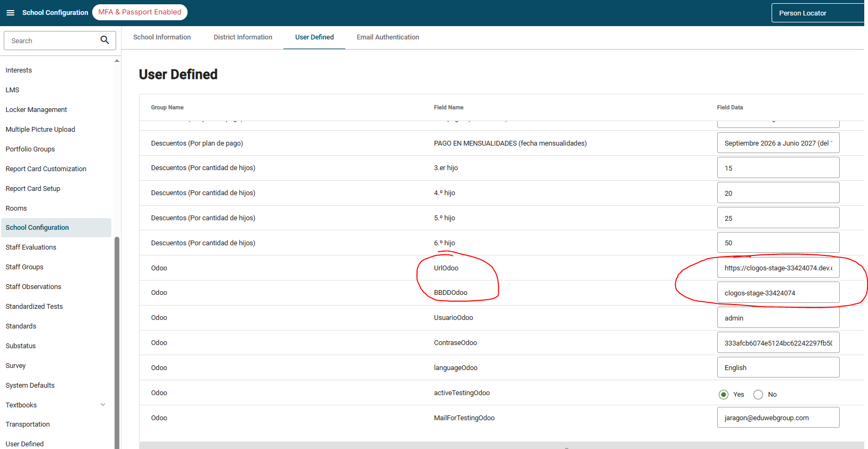Select No for activeTestingOdoo

[758, 395]
